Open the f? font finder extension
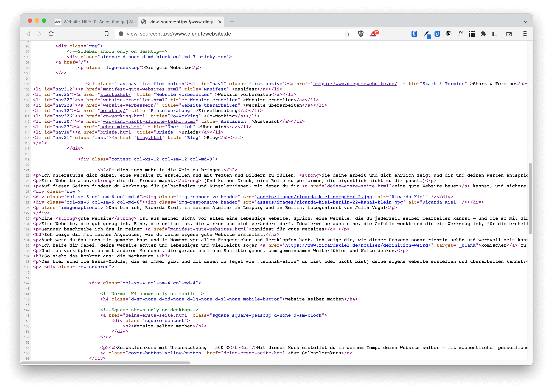Screen dimensions: 553x392 (460, 34)
